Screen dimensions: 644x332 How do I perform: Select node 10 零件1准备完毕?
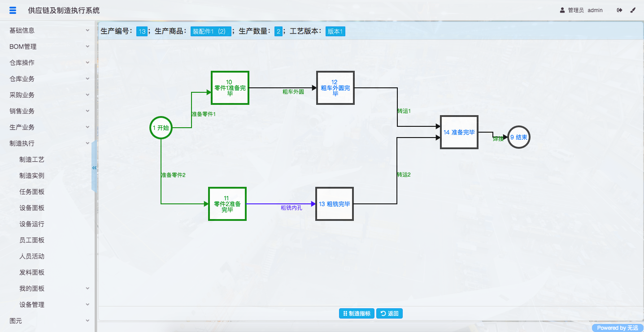pyautogui.click(x=230, y=88)
